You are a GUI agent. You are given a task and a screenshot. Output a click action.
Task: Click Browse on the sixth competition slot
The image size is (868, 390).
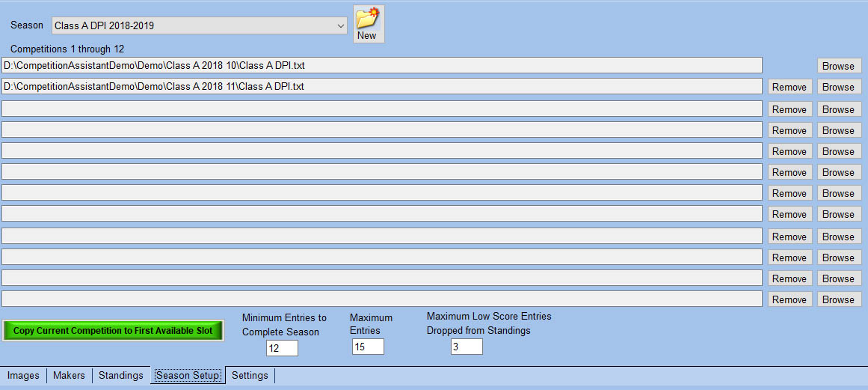point(839,172)
